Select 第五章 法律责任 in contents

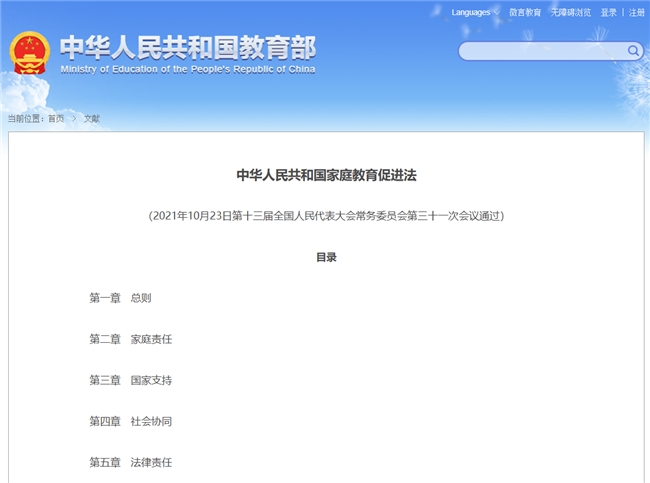[x=130, y=462]
